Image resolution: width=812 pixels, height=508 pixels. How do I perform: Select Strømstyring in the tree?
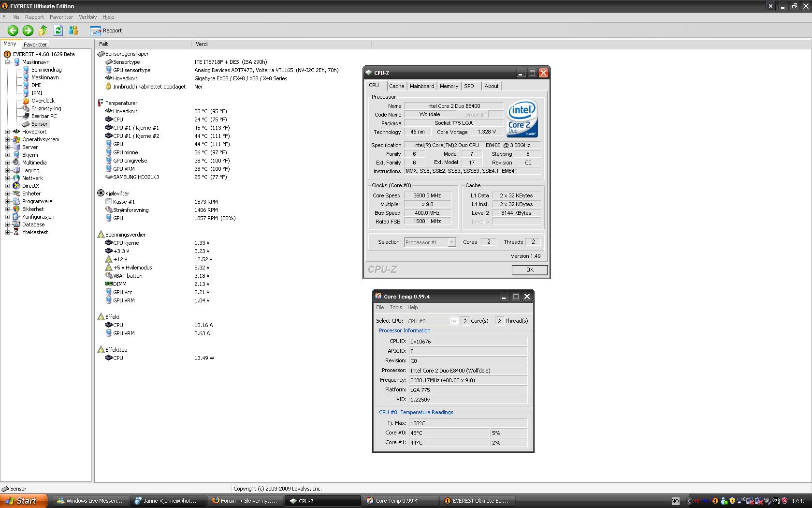coord(46,108)
